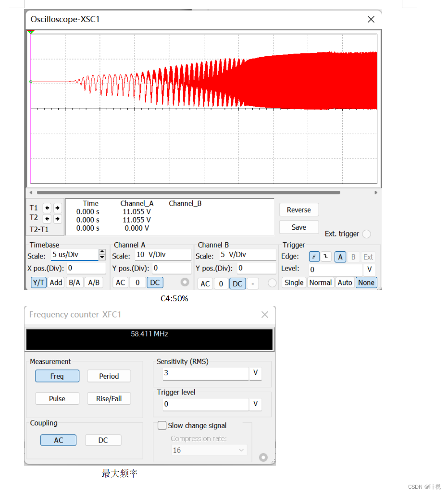Move cursor T1 right with arrow
This screenshot has height=494, width=448.
(57, 208)
